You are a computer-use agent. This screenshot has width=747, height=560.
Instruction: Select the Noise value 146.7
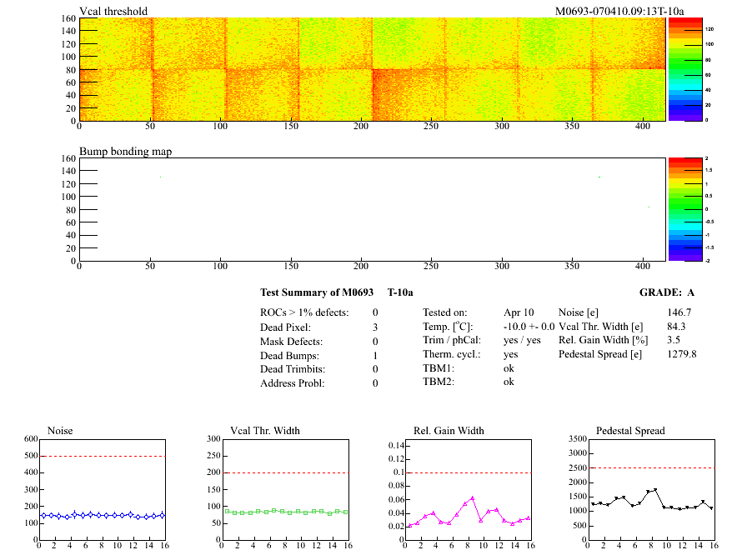pos(679,312)
